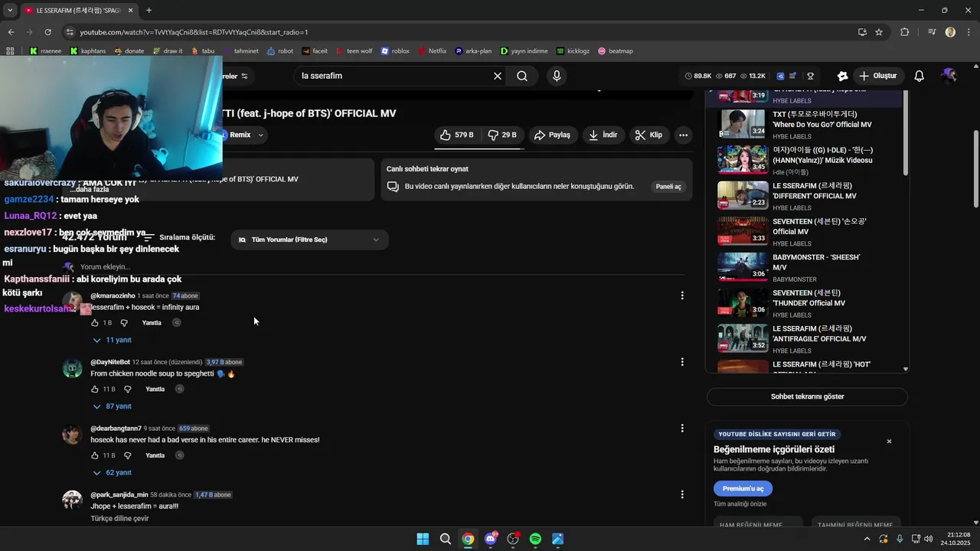Download the video with İndir
This screenshot has height=551, width=980.
603,135
